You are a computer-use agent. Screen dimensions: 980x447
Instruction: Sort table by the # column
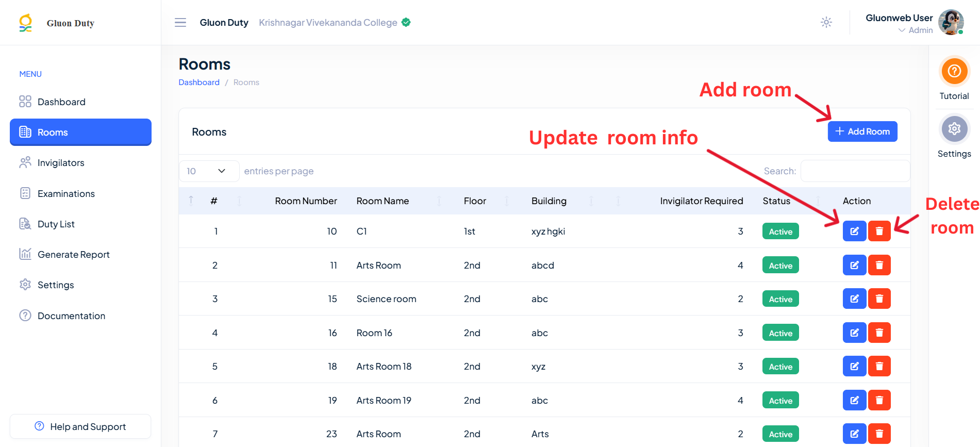214,201
